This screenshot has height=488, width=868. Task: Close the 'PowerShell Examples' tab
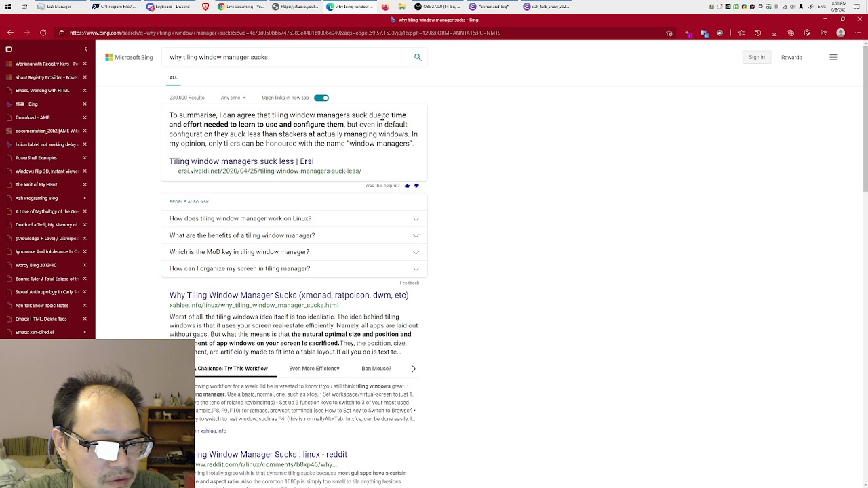[x=85, y=158]
